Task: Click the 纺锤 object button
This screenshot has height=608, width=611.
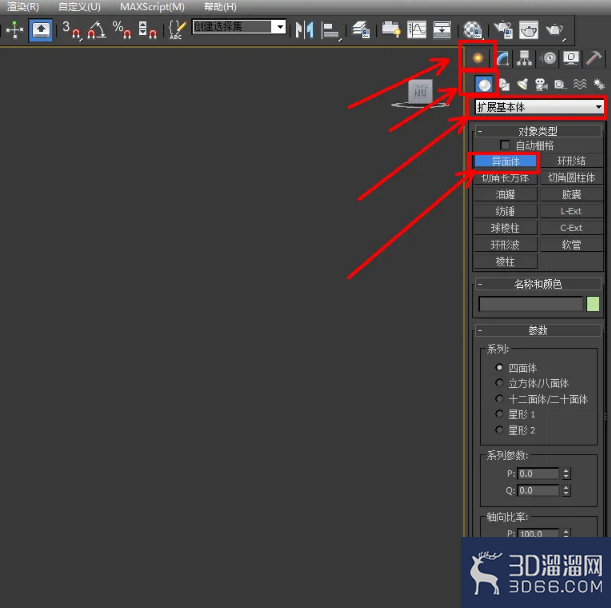Action: click(505, 211)
